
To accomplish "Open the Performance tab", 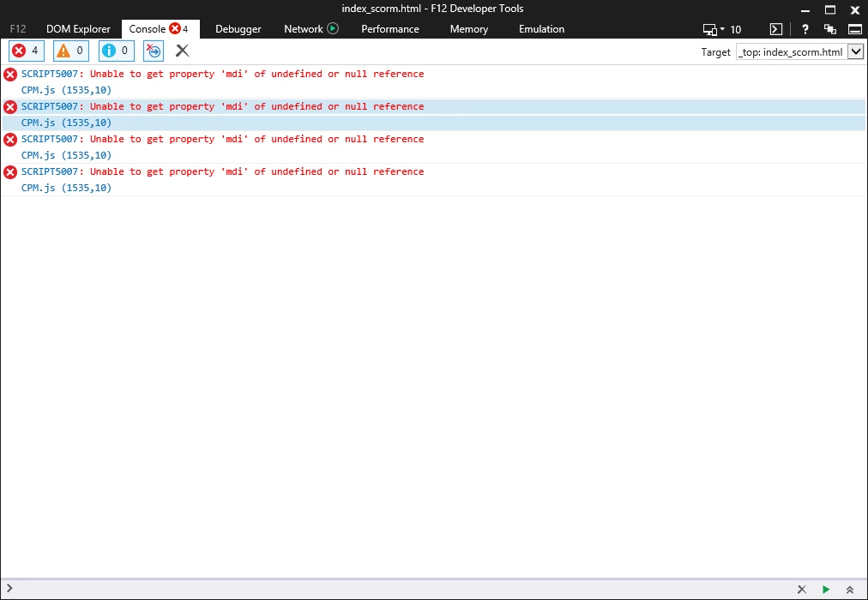I will (x=390, y=29).
